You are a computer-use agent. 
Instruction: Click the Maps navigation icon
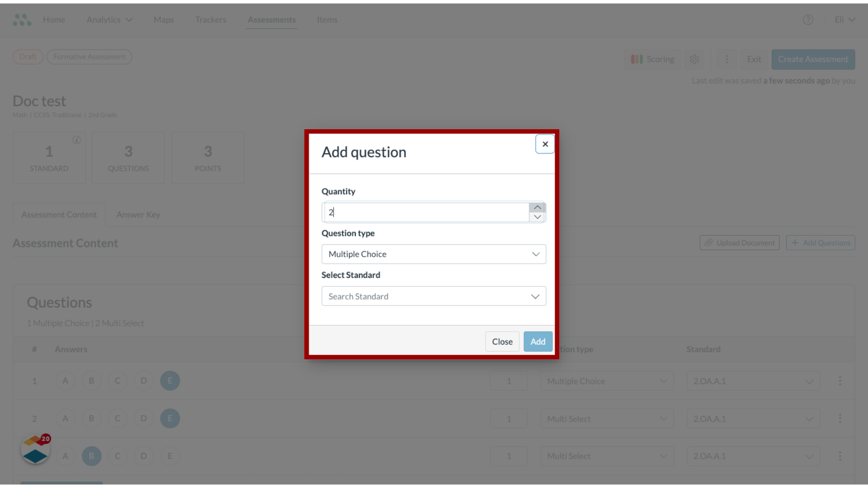tap(163, 20)
